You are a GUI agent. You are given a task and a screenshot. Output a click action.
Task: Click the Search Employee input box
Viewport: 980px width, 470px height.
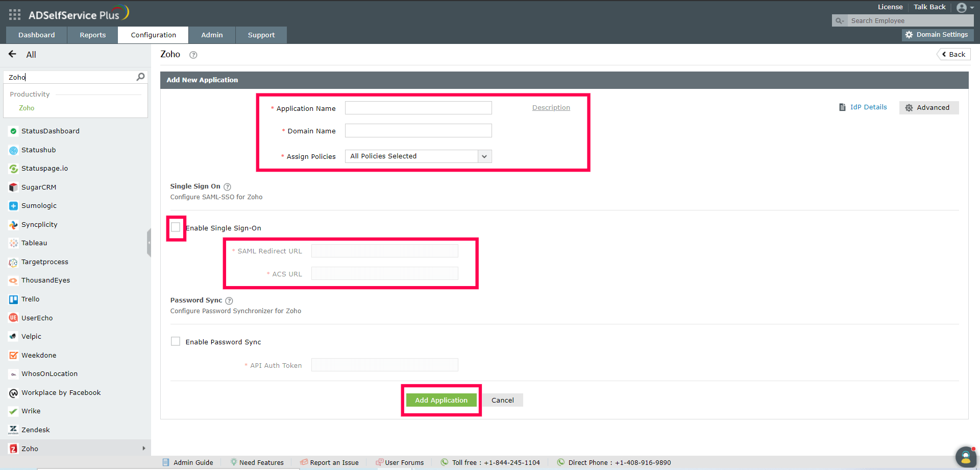click(911, 21)
